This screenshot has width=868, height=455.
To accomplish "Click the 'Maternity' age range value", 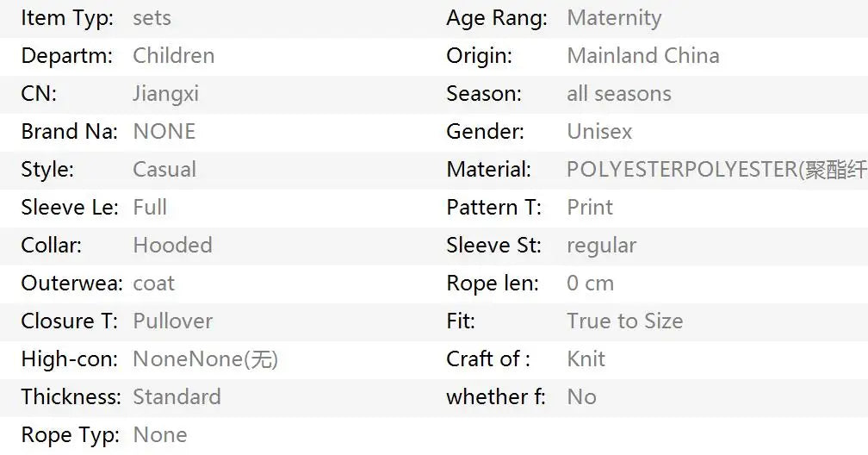I will (x=614, y=18).
